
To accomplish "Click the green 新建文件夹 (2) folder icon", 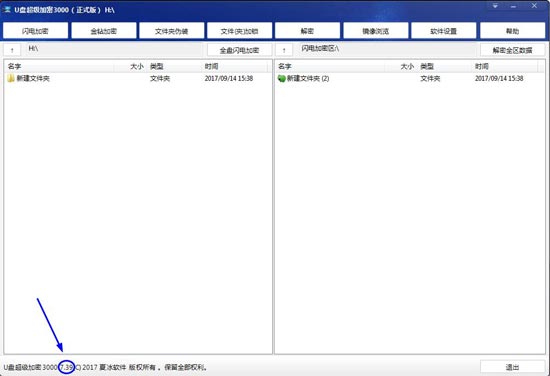I will click(282, 78).
